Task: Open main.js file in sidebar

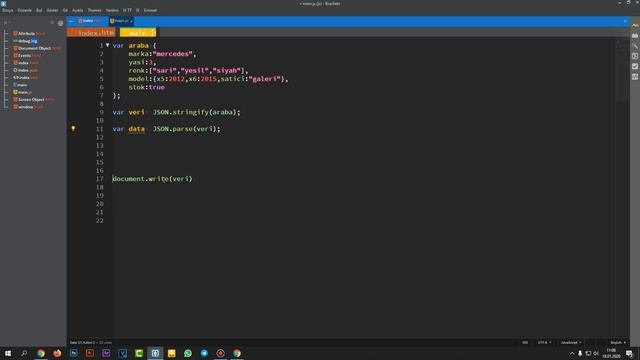Action: pyautogui.click(x=22, y=92)
